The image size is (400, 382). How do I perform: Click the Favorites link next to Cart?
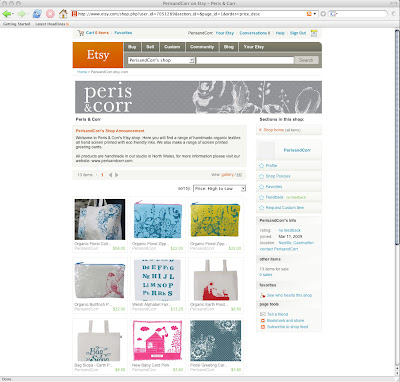(123, 33)
